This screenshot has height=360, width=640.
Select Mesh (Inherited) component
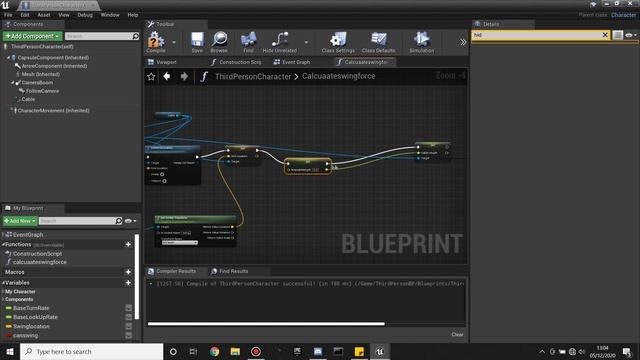(40, 74)
